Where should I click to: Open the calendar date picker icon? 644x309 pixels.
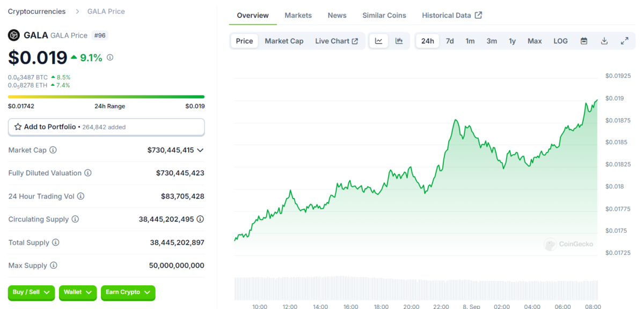click(x=584, y=41)
